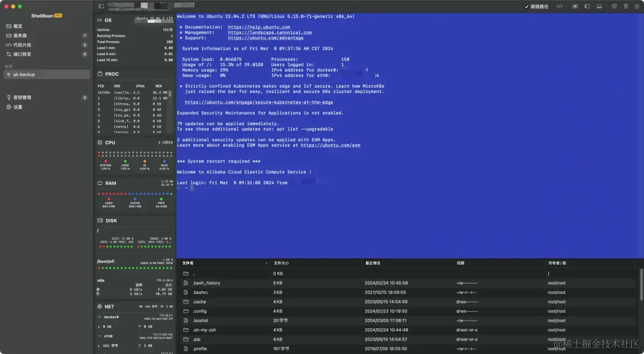Toggle the left monitor panel layout icon
The image size is (644, 354).
click(588, 6)
